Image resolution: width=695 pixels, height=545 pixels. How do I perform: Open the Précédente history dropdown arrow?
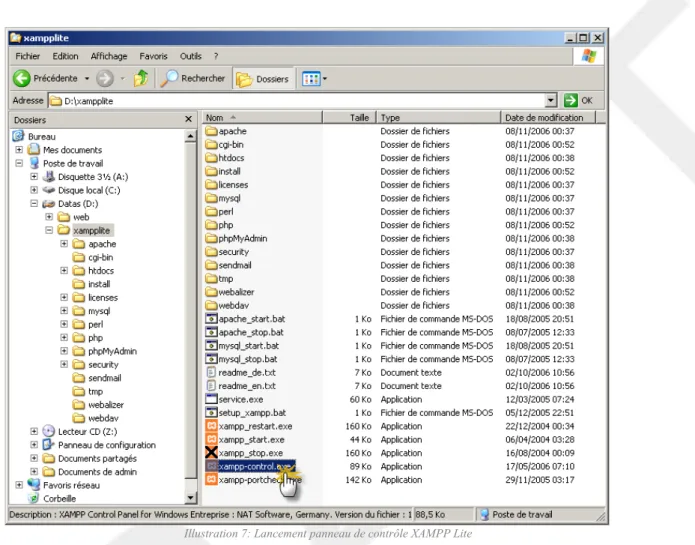click(87, 78)
